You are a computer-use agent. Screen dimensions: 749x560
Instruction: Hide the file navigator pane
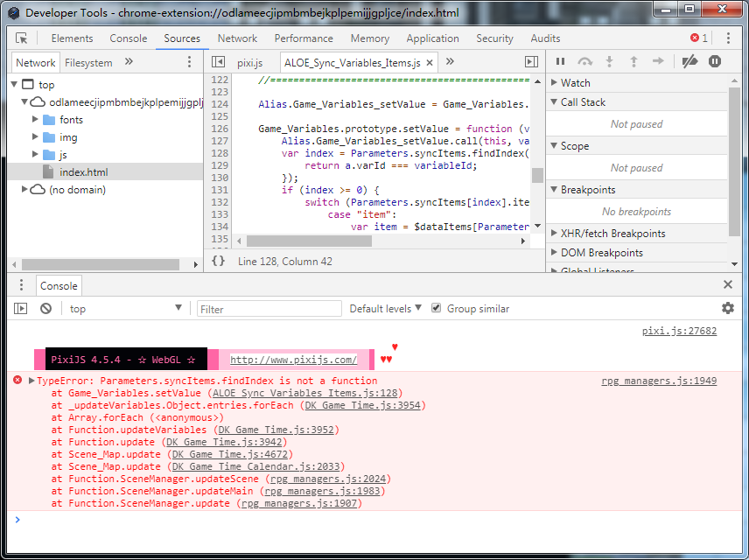(218, 62)
